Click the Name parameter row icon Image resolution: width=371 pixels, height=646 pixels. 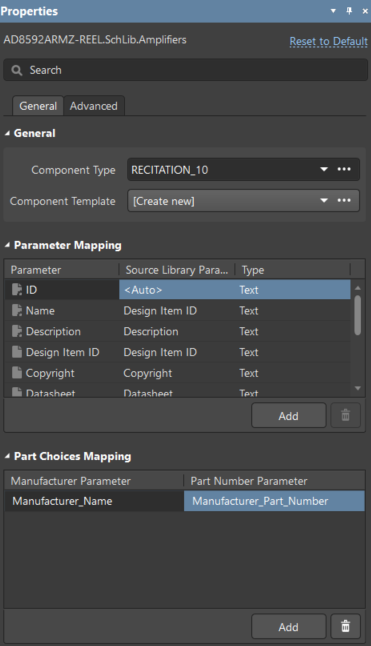pyautogui.click(x=17, y=310)
